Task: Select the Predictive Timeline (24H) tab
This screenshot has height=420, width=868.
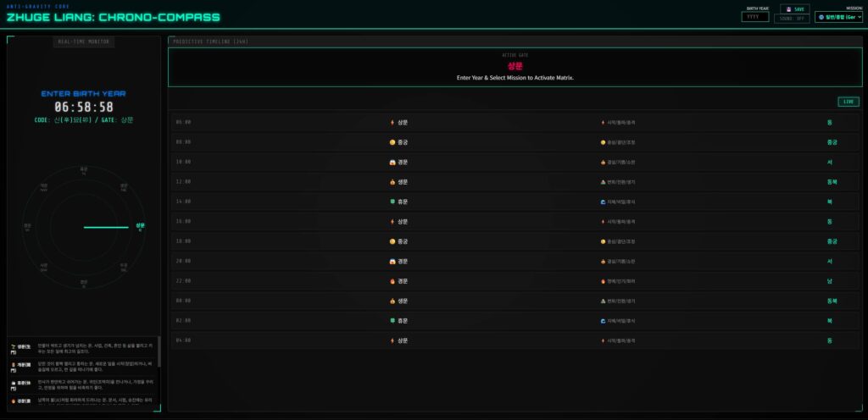Action: click(210, 41)
